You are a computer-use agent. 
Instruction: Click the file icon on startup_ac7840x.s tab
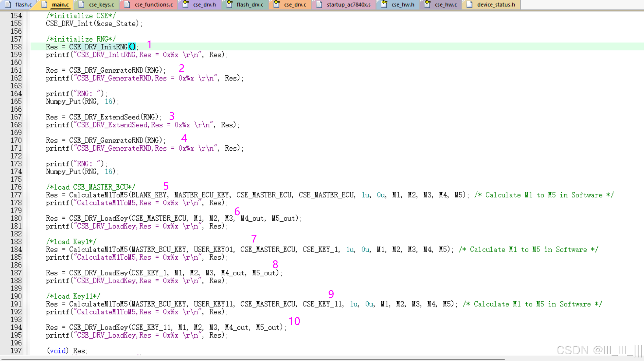319,5
